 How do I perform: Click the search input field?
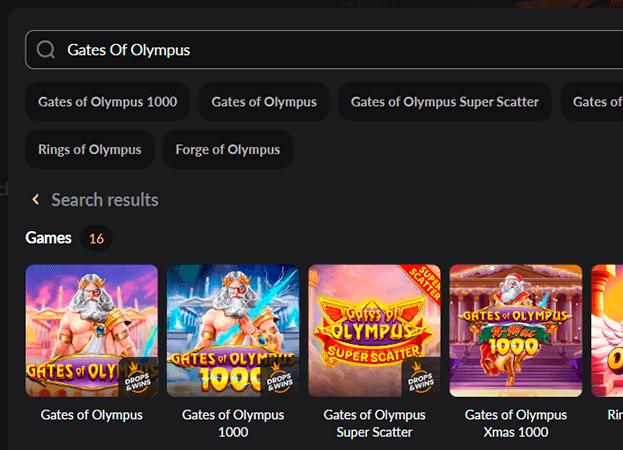pos(330,50)
